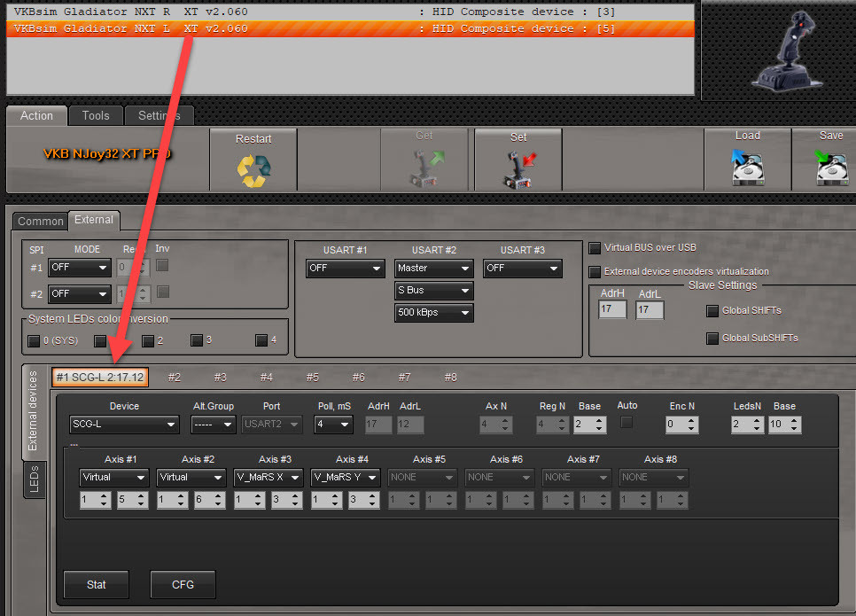
Task: Enable Global SubSHIFTs checkbox
Action: (x=712, y=339)
